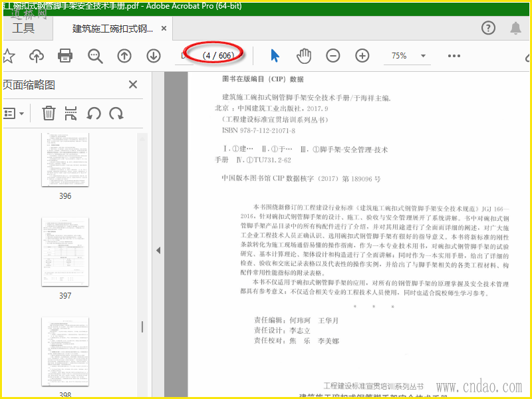Open the zoom level dropdown arrow
Image resolution: width=532 pixels, height=399 pixels.
tap(423, 56)
